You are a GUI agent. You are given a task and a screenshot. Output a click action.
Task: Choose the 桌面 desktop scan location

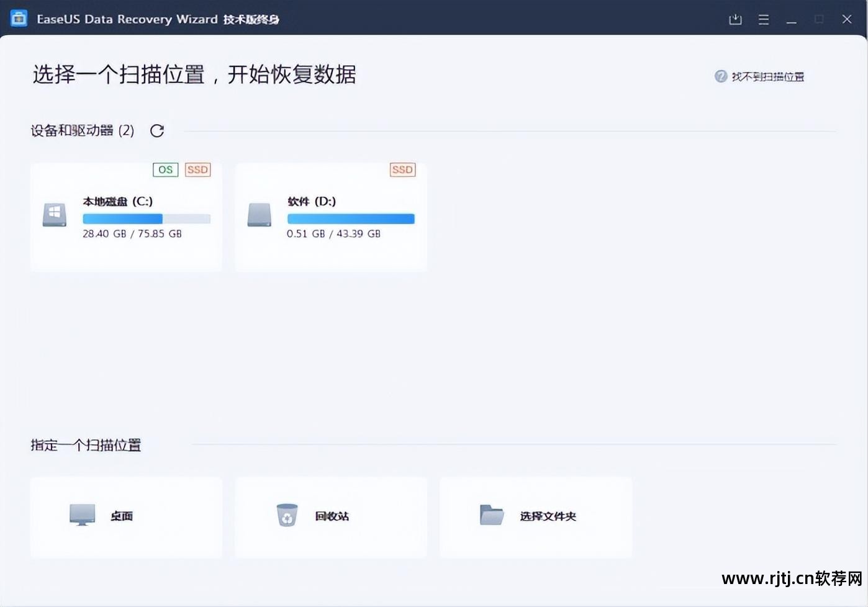point(126,517)
